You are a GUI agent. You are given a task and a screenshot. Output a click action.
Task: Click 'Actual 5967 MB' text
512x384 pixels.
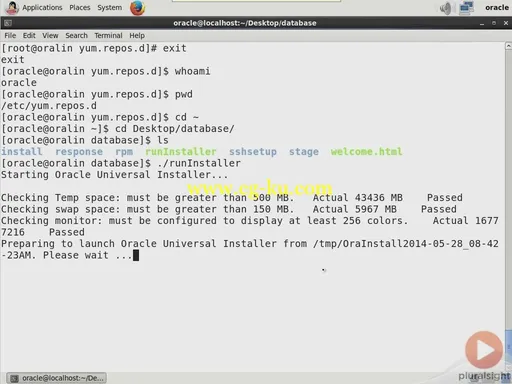coord(354,209)
